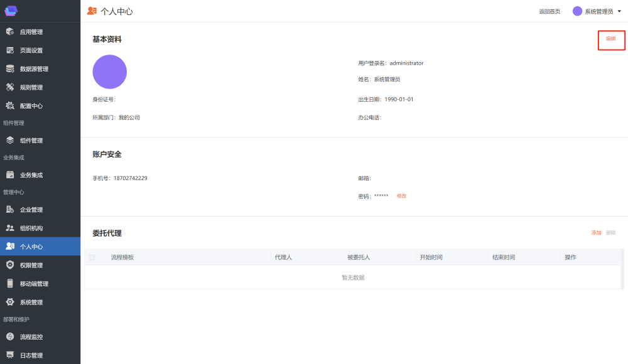Click the logo icon at top-left
Image resolution: width=628 pixels, height=364 pixels.
[11, 11]
